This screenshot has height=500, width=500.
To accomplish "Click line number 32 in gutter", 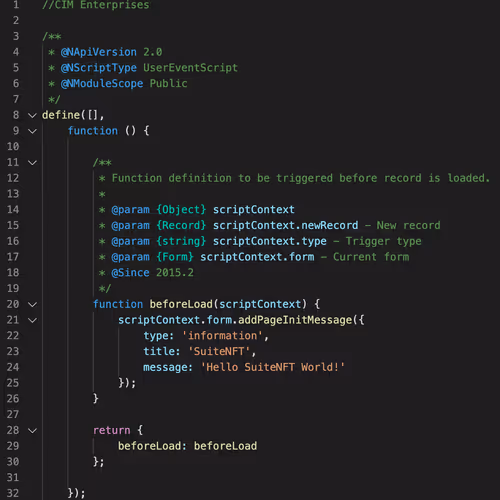I will pyautogui.click(x=13, y=493).
